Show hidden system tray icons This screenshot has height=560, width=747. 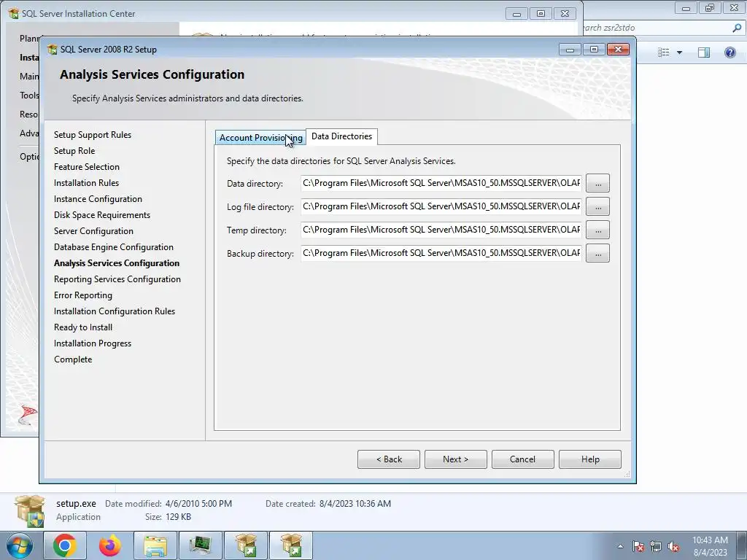point(620,546)
